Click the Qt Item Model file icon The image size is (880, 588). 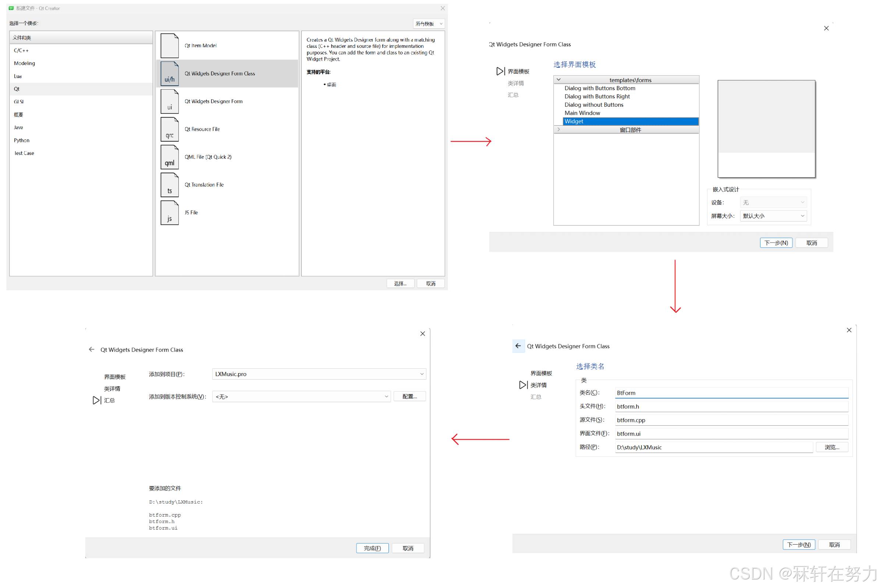pyautogui.click(x=170, y=45)
